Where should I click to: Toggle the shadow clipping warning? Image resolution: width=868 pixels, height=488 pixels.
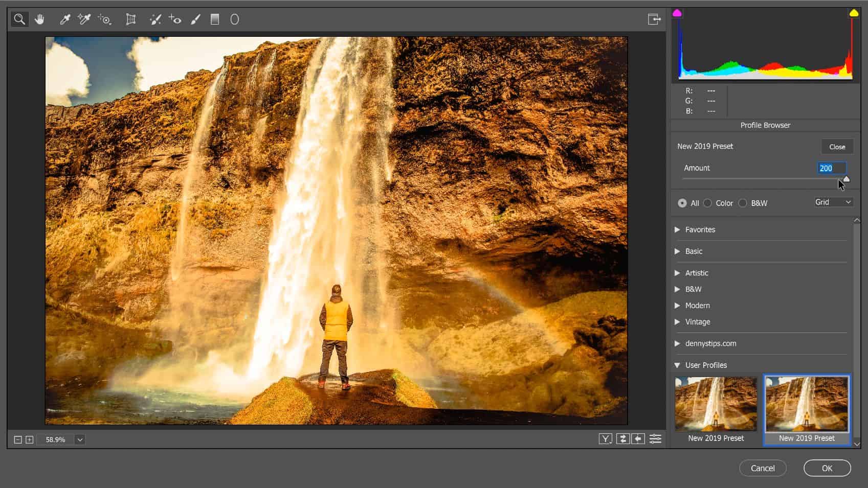[677, 13]
